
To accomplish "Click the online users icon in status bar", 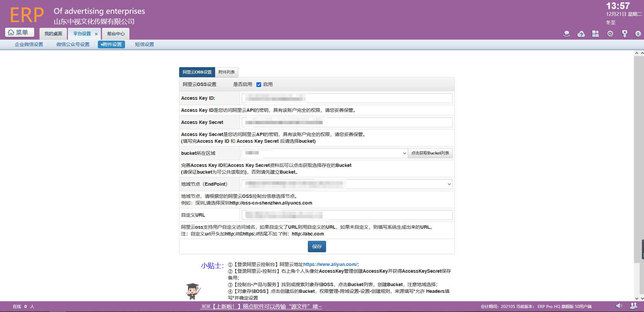I will click(x=633, y=306).
